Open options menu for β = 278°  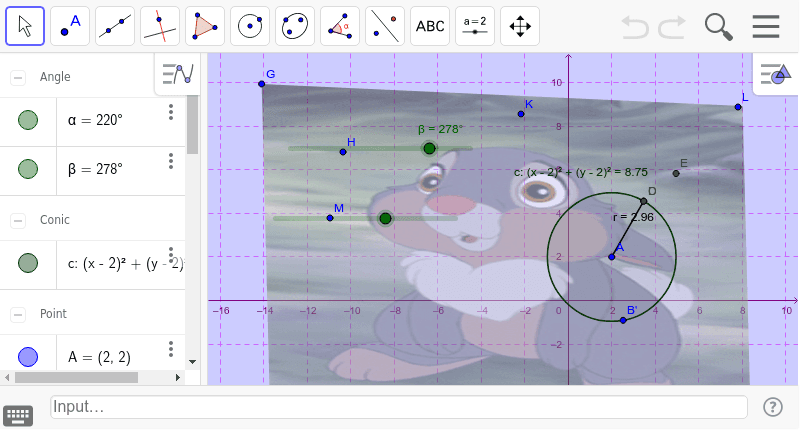171,161
